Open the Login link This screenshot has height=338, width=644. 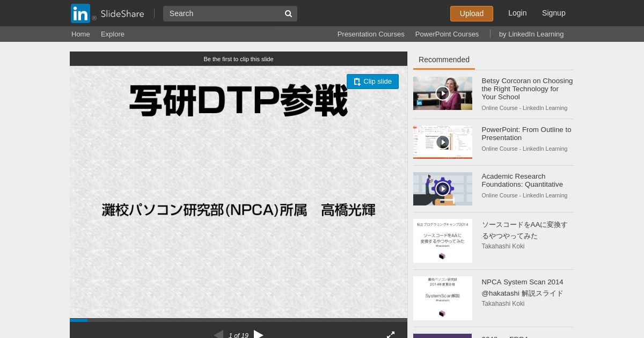(517, 13)
